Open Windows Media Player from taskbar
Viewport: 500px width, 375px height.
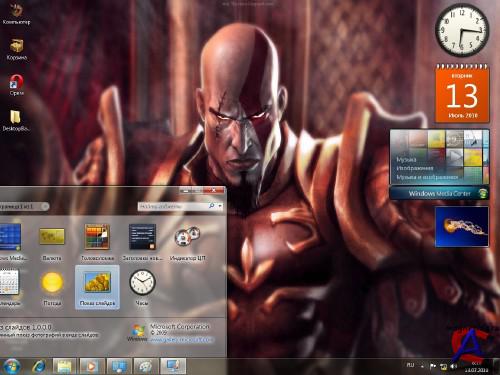(92, 366)
